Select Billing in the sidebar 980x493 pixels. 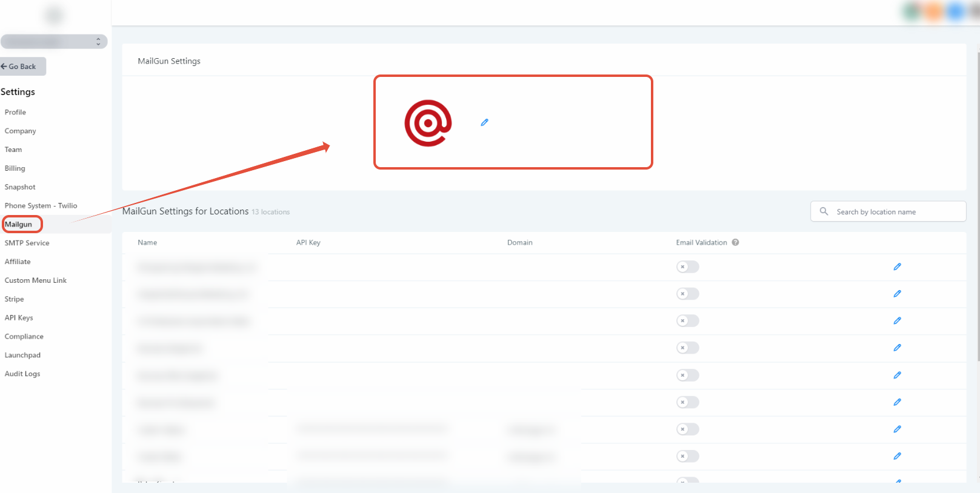click(15, 168)
